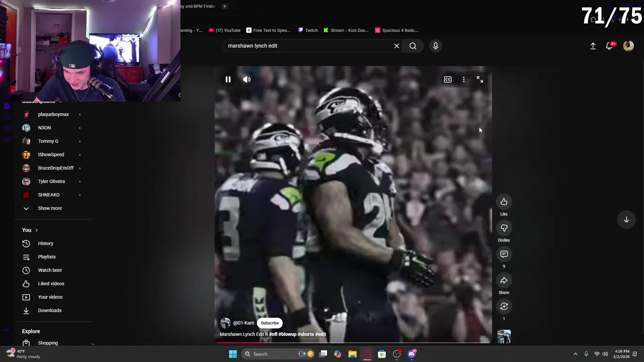Screen dimensions: 644x362
Task: Go to the next short with the down arrow
Action: click(626, 220)
